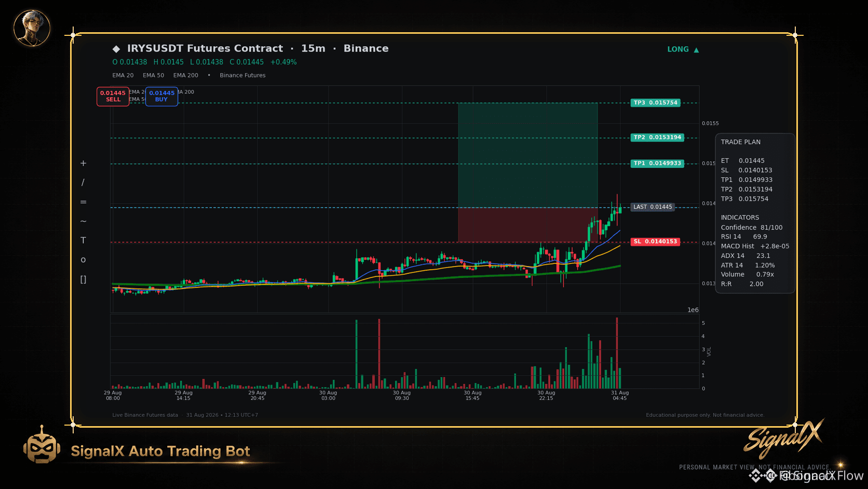
Task: Click EMA 200 in the subtitle legend
Action: [x=186, y=75]
